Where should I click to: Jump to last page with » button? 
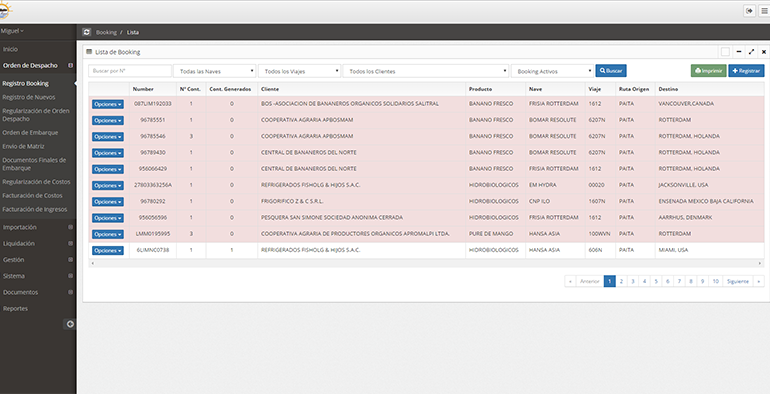coord(758,281)
